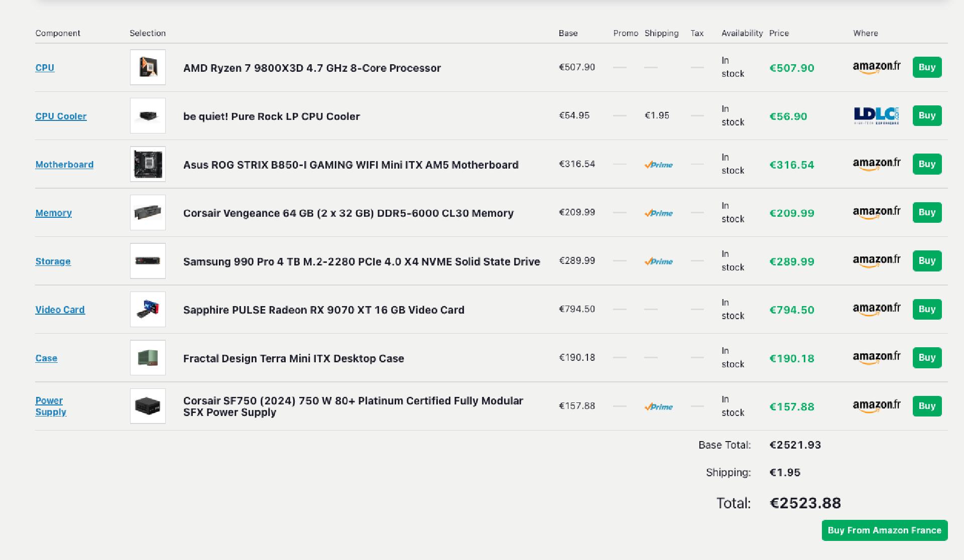Screen dimensions: 964x560
Task: Click the Asus ROG STRIX motherboard thumbnail
Action: pyautogui.click(x=148, y=164)
